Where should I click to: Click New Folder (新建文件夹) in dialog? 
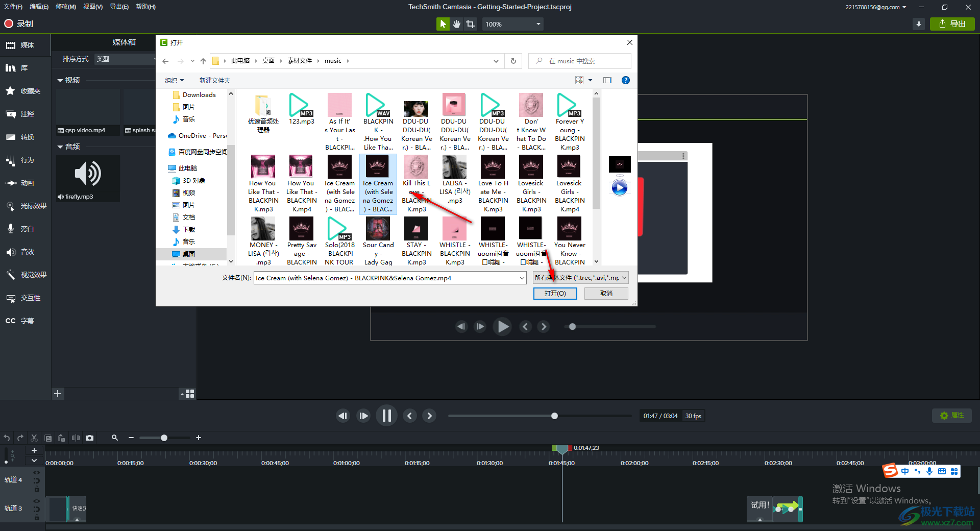click(x=215, y=81)
